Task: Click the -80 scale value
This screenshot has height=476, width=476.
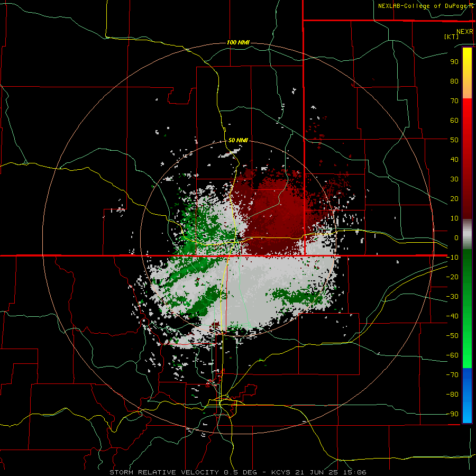Action: (x=452, y=395)
